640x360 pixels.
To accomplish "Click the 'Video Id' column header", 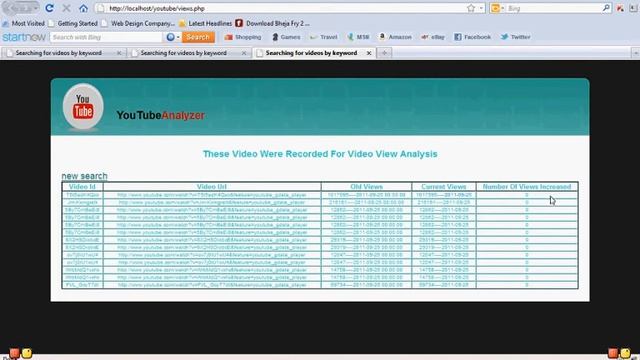I will click(82, 187).
